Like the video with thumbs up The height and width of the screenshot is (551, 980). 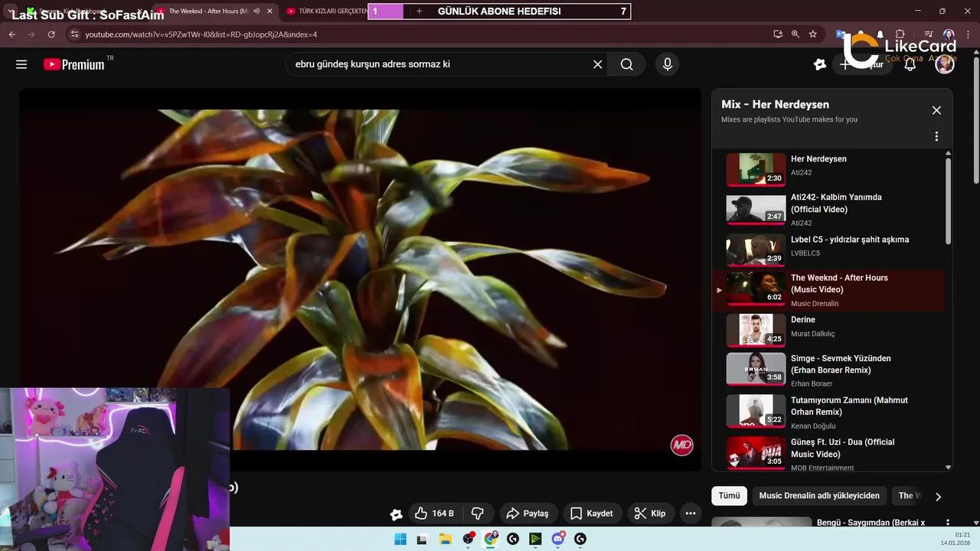point(435,514)
